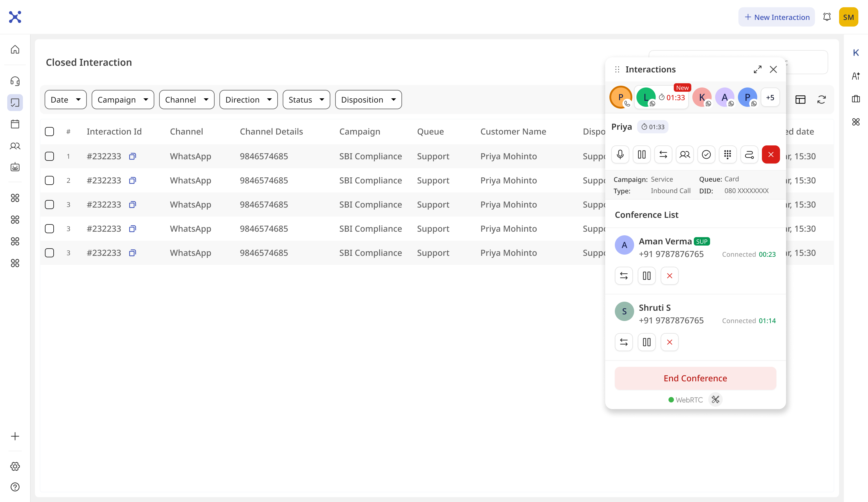Open WebRTC tools settings icon
This screenshot has width=868, height=502.
pyautogui.click(x=715, y=400)
